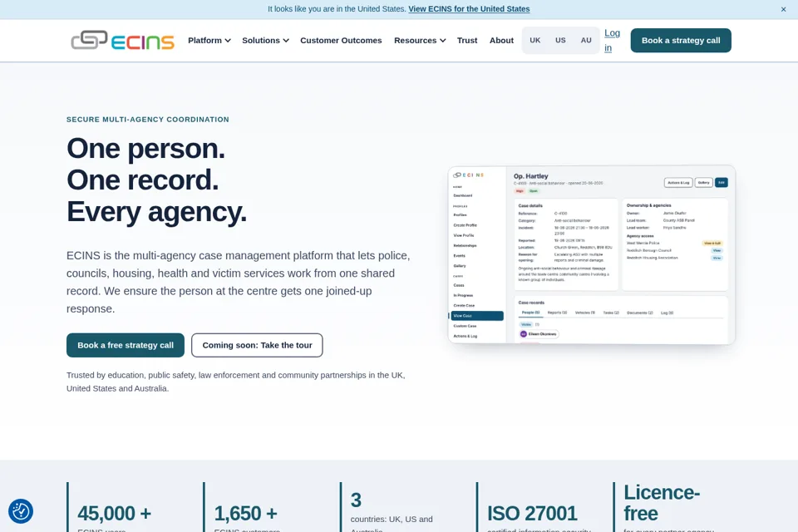Expand the Platform navigation dropdown
This screenshot has height=532, width=798.
pos(209,40)
